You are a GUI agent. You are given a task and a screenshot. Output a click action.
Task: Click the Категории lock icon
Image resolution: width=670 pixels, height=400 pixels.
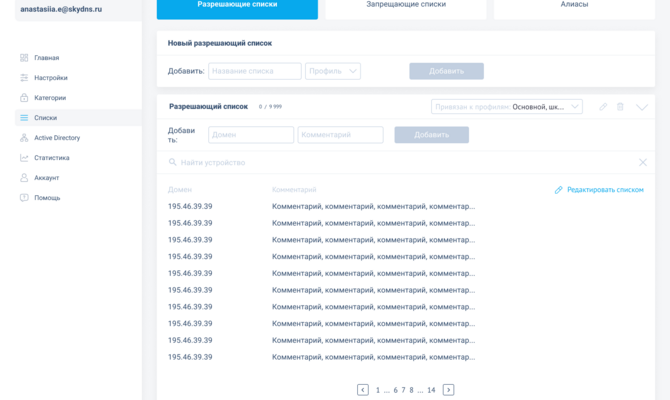coord(24,97)
